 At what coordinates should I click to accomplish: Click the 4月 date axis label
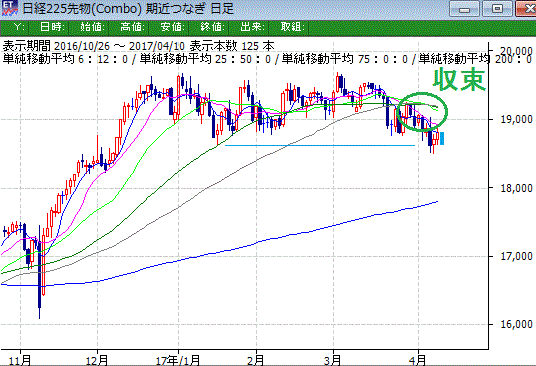point(418,360)
